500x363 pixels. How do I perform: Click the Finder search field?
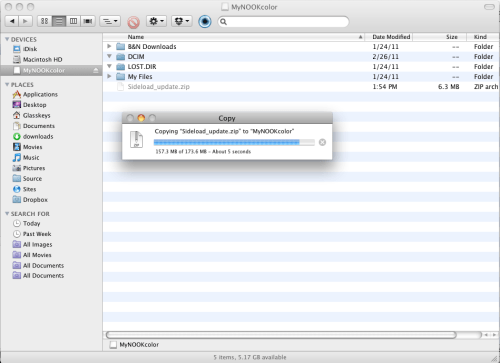click(x=283, y=22)
